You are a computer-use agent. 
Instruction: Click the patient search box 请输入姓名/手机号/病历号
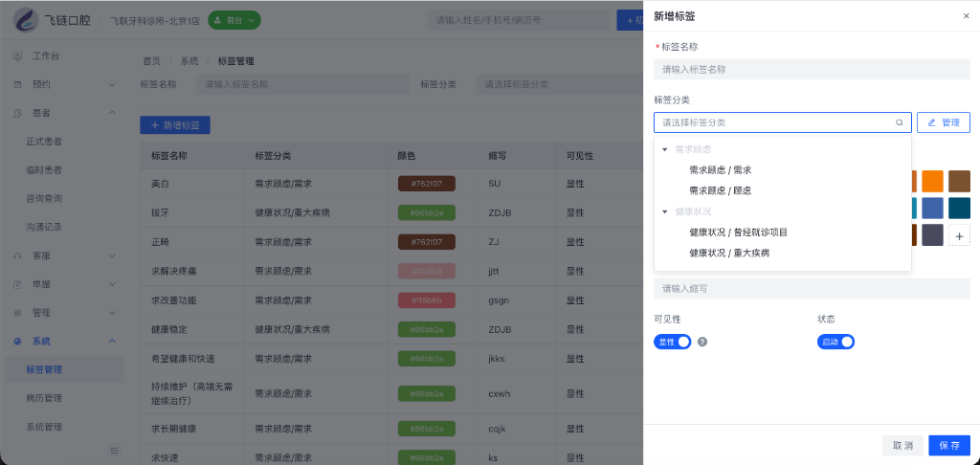point(518,20)
